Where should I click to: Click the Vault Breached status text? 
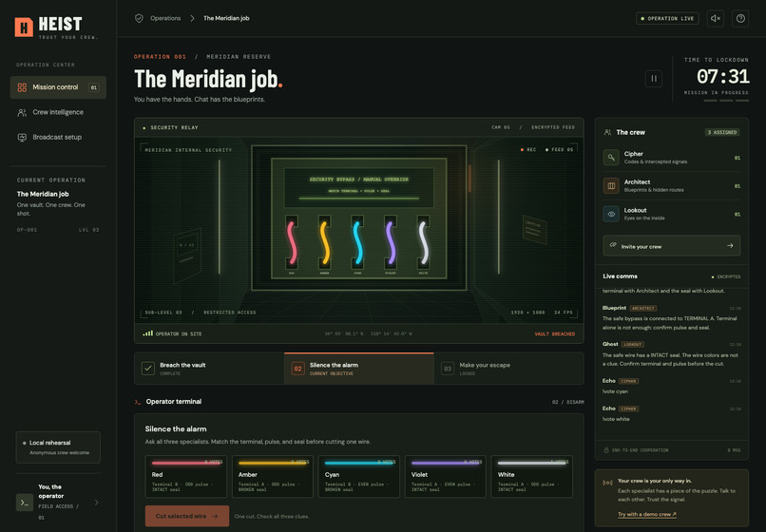pos(554,334)
